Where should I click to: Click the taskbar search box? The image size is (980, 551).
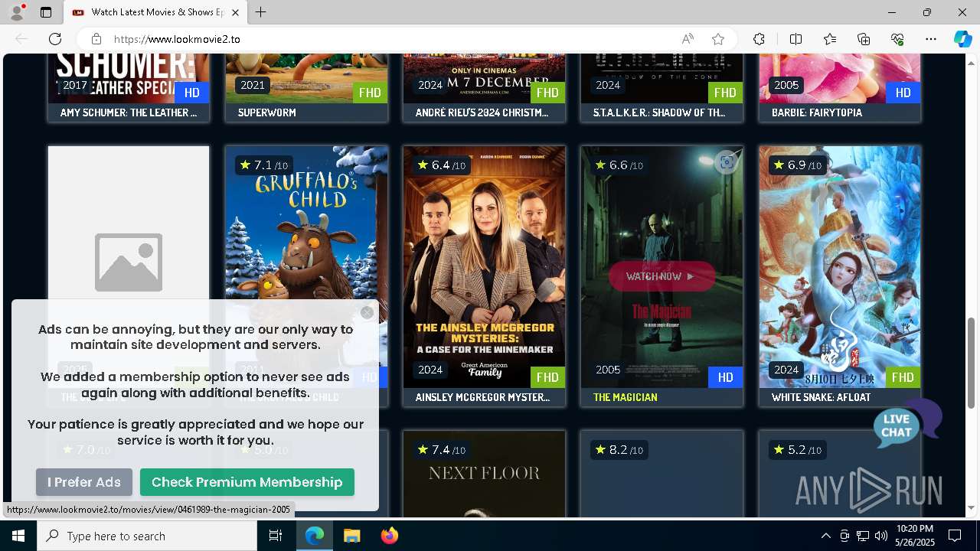(x=147, y=536)
